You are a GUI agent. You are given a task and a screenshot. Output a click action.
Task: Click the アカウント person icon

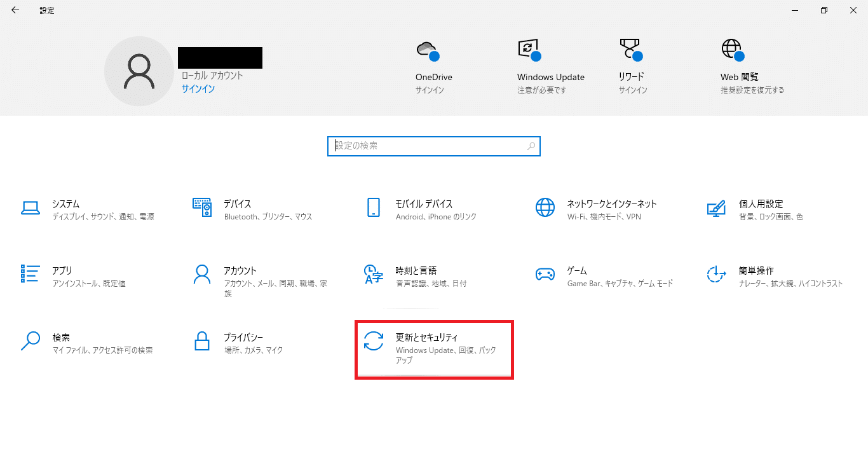click(x=202, y=274)
